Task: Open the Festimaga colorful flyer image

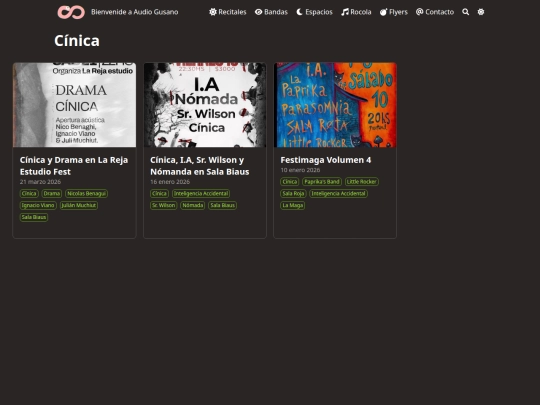Action: pos(335,105)
